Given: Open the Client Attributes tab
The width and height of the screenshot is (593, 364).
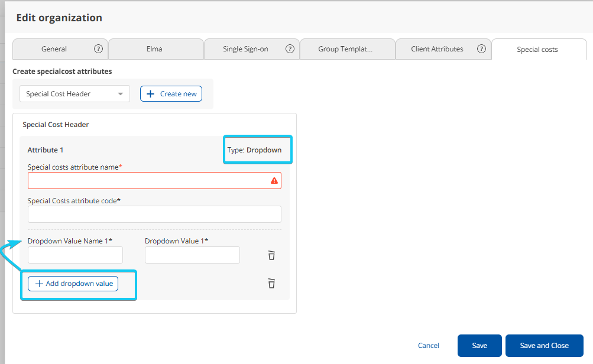Looking at the screenshot, I should point(437,49).
